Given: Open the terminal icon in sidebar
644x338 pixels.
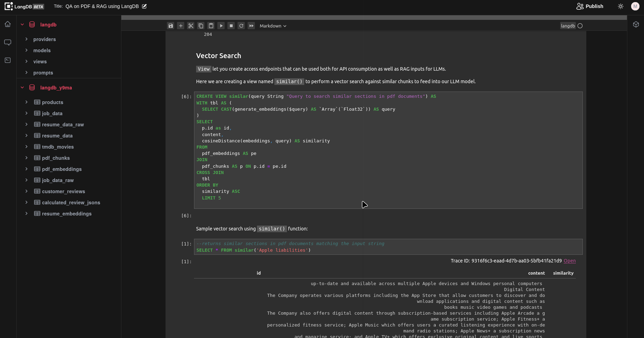Looking at the screenshot, I should point(8,60).
